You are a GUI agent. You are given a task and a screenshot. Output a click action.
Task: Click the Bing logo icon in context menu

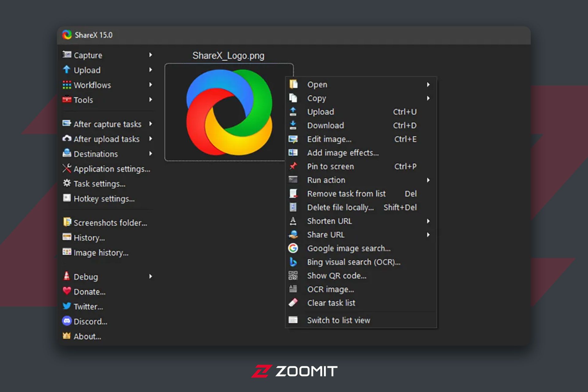[293, 262]
